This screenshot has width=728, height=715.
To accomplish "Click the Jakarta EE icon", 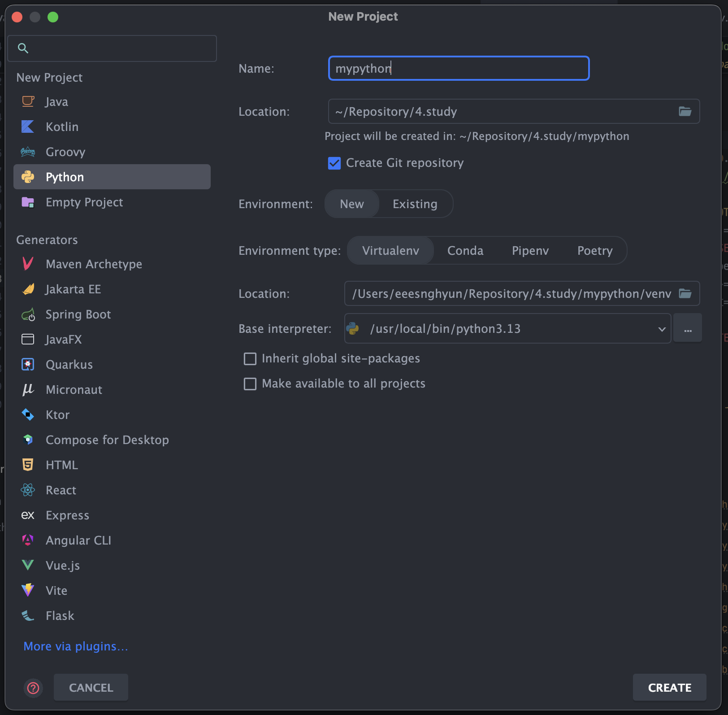I will point(28,289).
